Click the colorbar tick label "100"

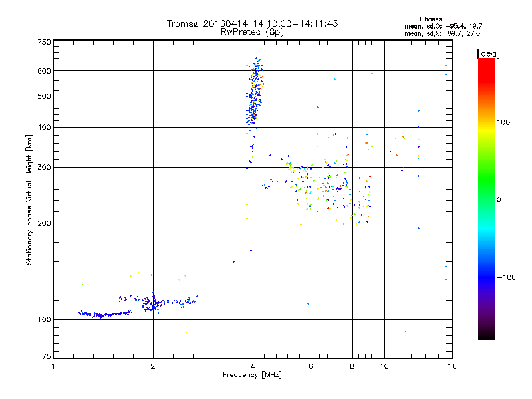click(503, 122)
